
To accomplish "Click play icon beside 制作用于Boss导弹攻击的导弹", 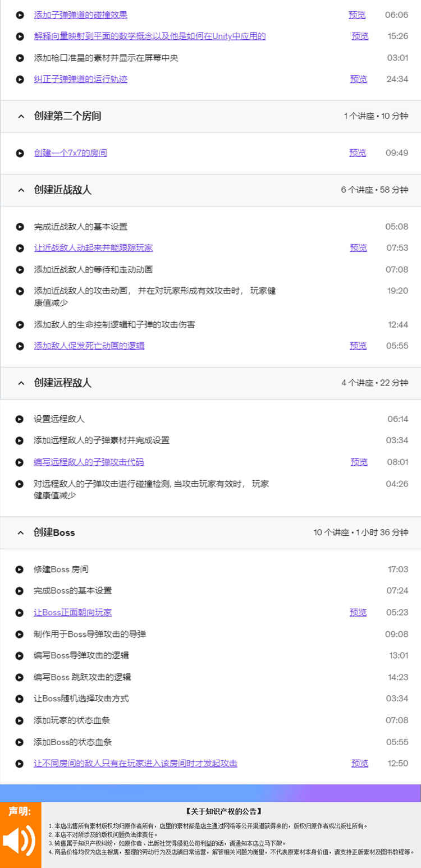I will [20, 634].
